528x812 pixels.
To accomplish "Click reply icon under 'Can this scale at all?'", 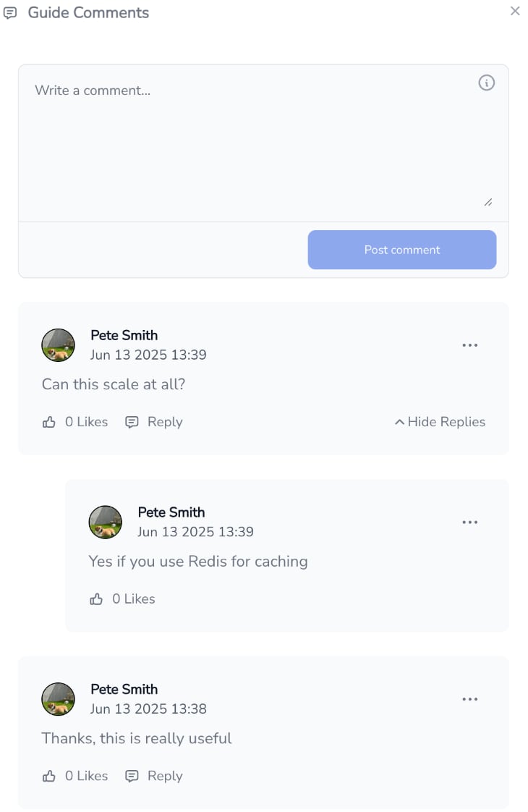I will tap(132, 423).
